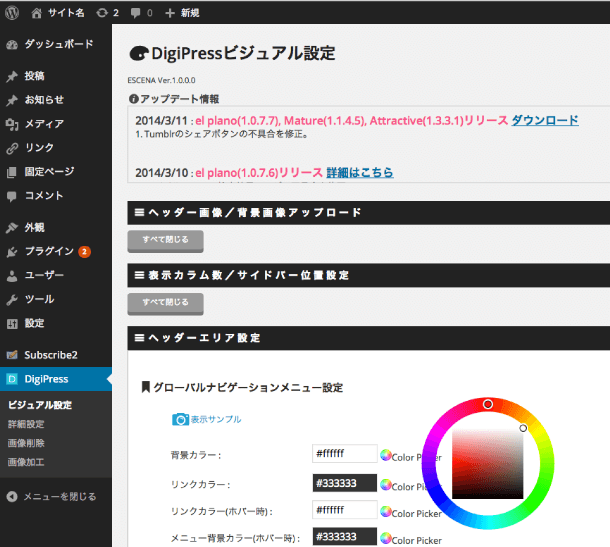Screen dimensions: 610x547
Task: Click メニュー背景カラー(ホバー時) #333333 field
Action: coord(345,537)
